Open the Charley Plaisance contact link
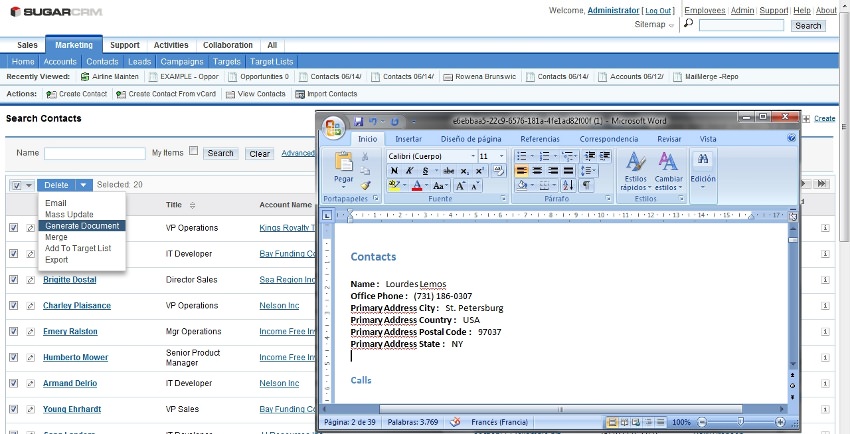 click(x=77, y=306)
